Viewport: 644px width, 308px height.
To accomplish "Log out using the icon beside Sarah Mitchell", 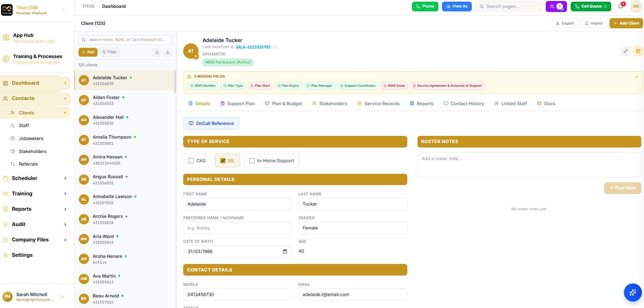I will tap(62, 297).
